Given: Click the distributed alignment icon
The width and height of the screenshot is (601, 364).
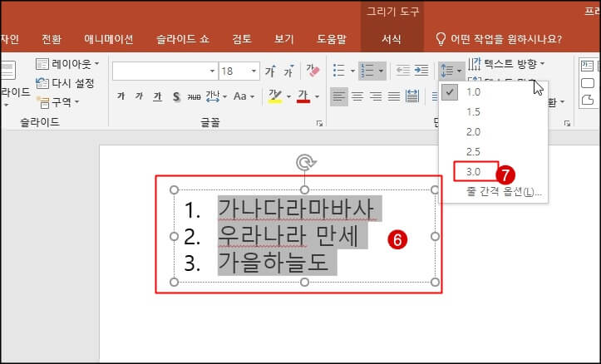Looking at the screenshot, I should click(x=412, y=96).
